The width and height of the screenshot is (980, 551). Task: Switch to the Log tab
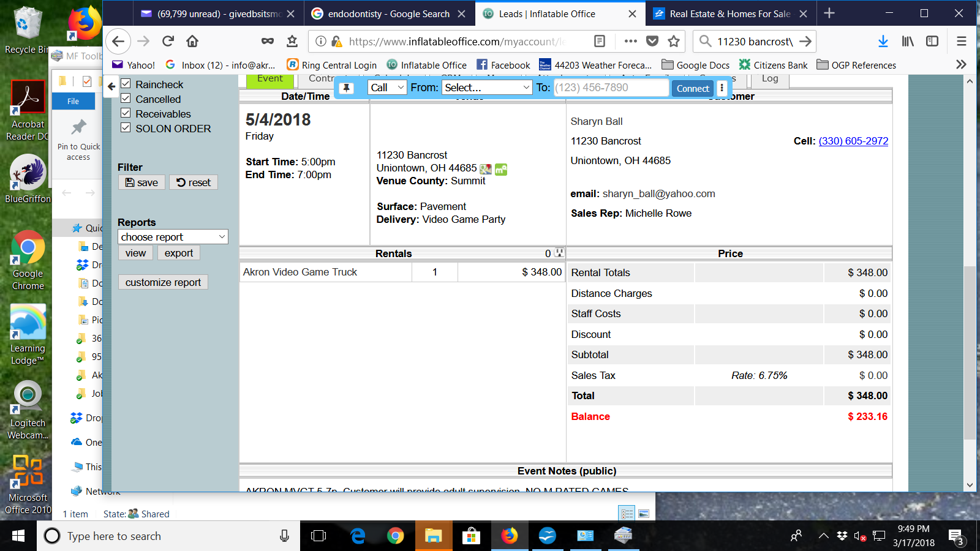[770, 79]
